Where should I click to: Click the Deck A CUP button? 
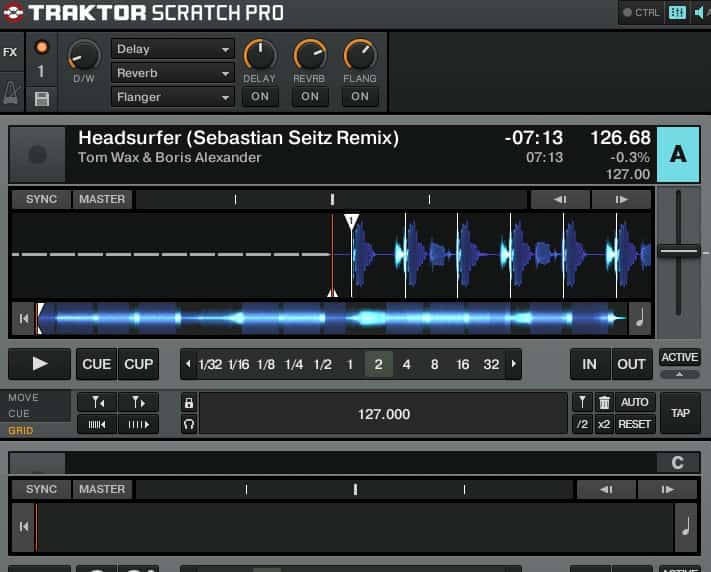[x=138, y=364]
